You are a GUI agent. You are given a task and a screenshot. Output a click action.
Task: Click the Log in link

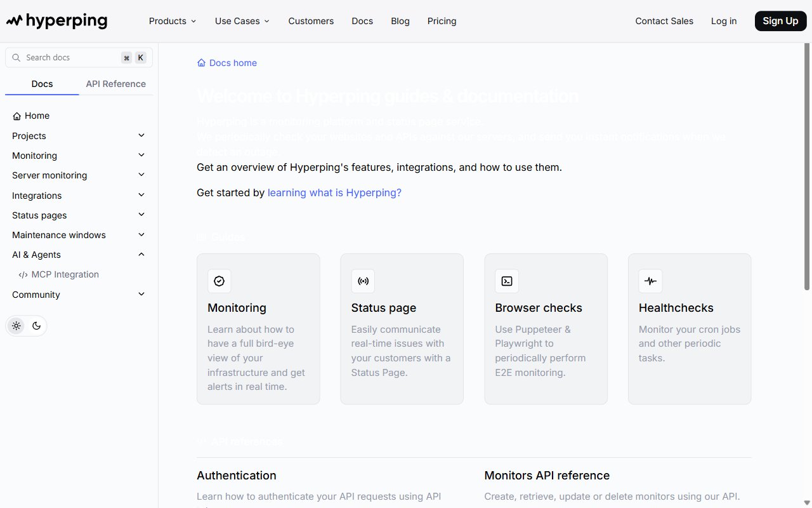724,21
